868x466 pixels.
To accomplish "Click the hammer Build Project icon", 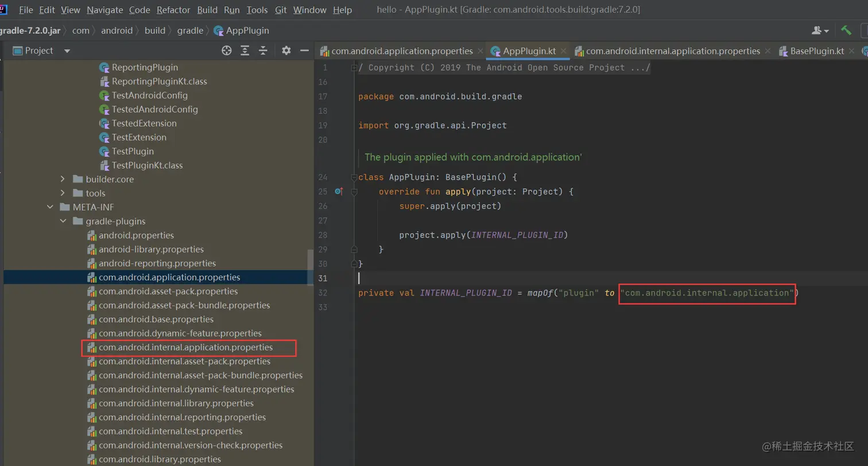I will [x=846, y=30].
